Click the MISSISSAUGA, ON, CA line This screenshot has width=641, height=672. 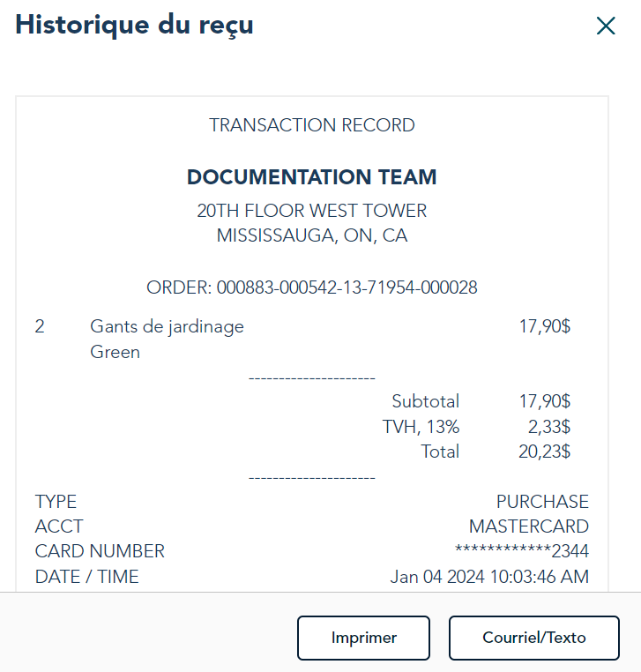coord(312,236)
